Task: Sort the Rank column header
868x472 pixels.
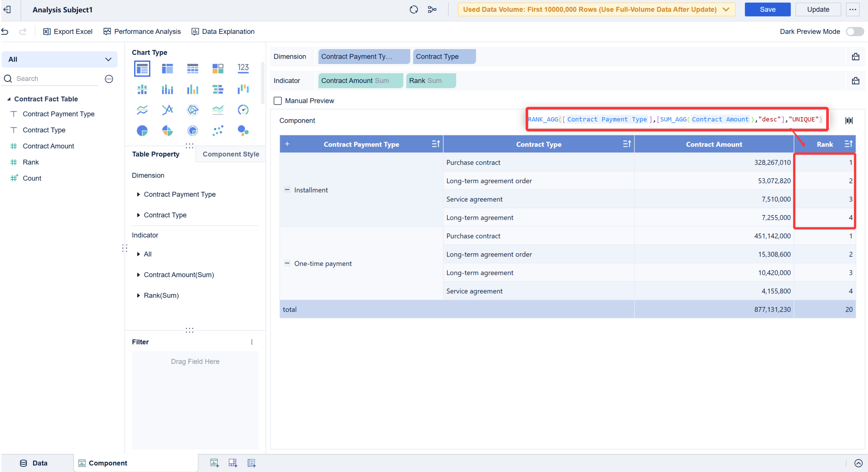Action: point(848,144)
